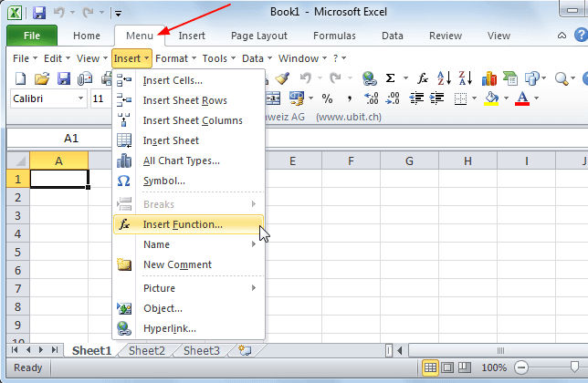This screenshot has height=383, width=588.
Task: Open the AutoSum dropdown arrow
Action: [x=405, y=78]
